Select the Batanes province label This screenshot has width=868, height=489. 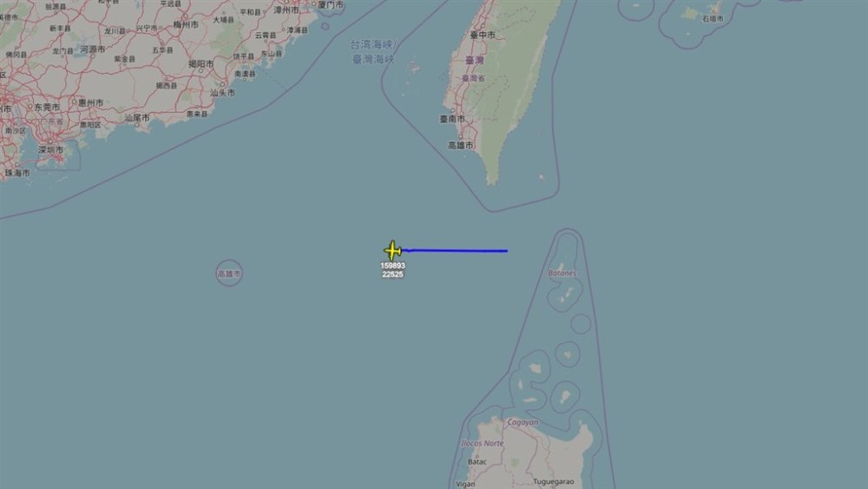[x=562, y=273]
